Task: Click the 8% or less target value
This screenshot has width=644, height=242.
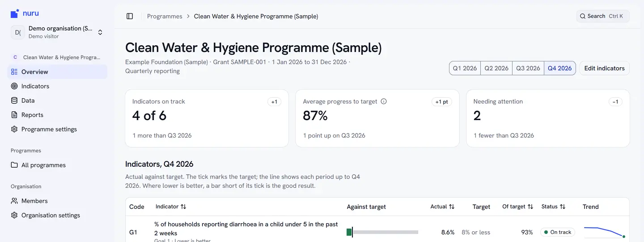Action: (x=476, y=232)
